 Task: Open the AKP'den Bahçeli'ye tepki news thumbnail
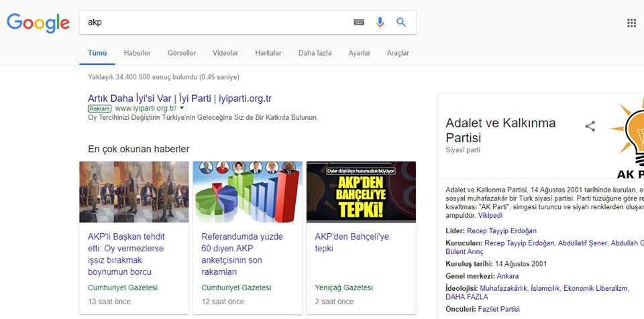(361, 192)
